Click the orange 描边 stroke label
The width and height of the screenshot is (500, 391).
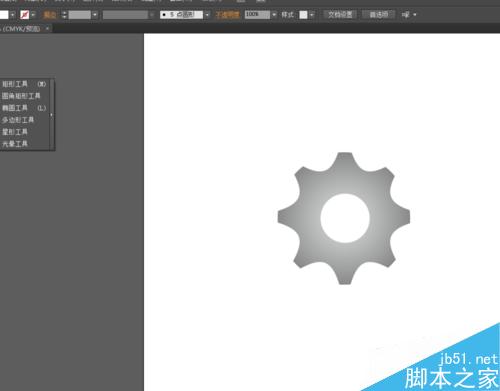coord(50,15)
